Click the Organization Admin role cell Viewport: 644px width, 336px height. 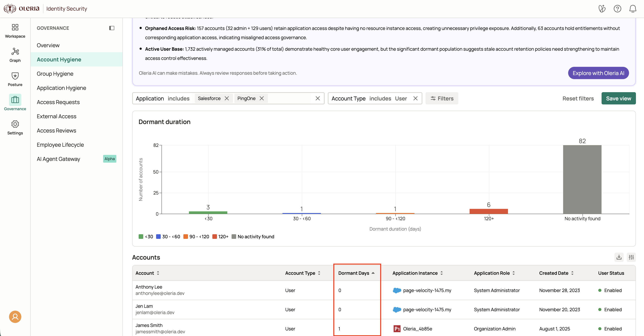pos(494,329)
